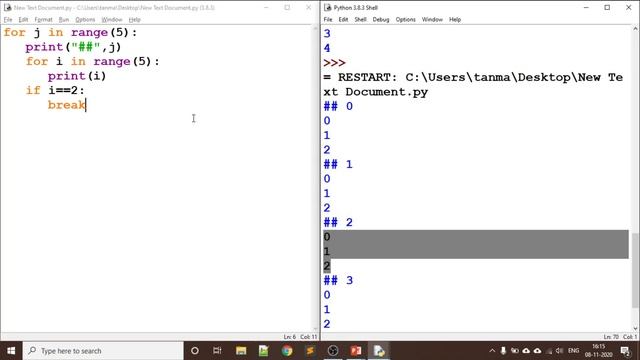The width and height of the screenshot is (640, 360).
Task: Click the 'break' keyword in editor
Action: (67, 105)
